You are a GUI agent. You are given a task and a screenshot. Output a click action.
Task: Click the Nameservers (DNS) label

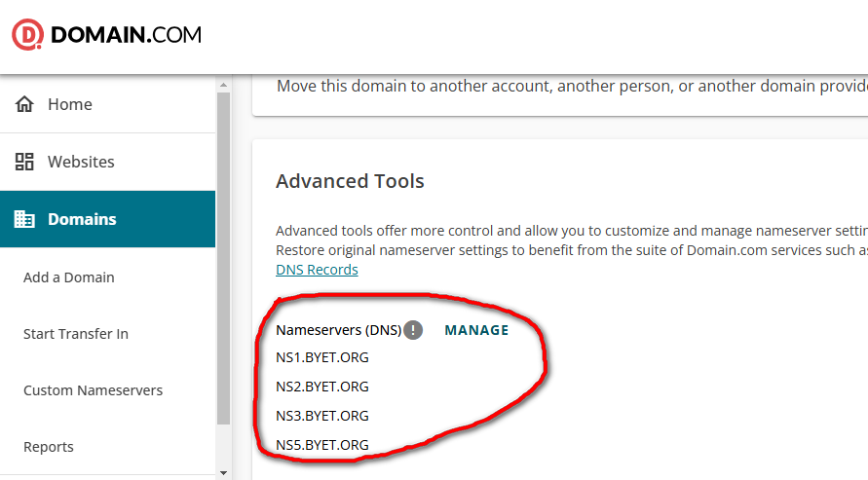tap(339, 330)
